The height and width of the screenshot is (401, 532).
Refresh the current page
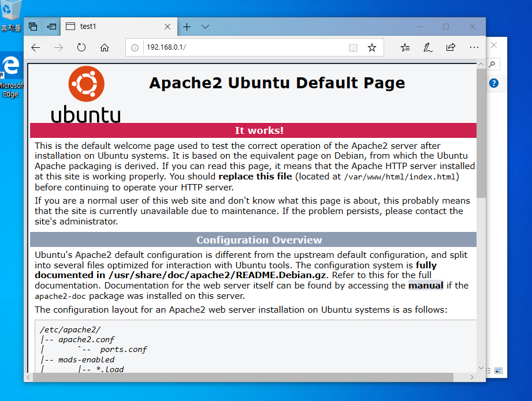(81, 47)
